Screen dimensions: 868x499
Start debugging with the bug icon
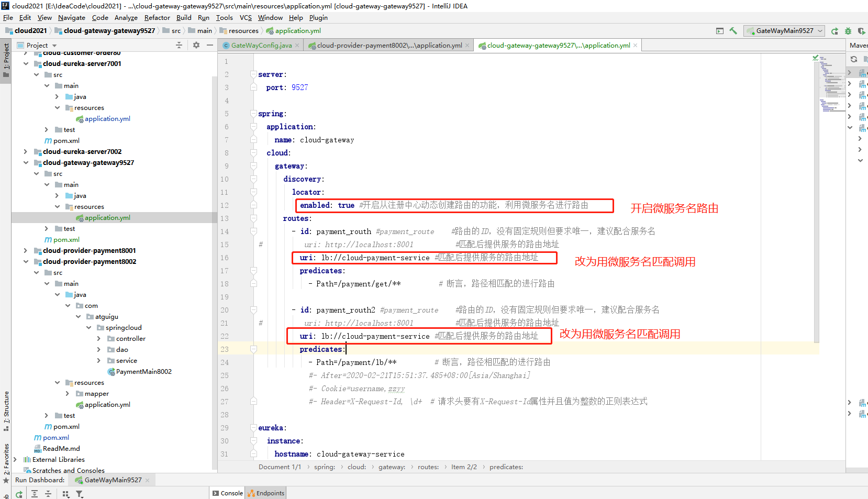pos(848,31)
